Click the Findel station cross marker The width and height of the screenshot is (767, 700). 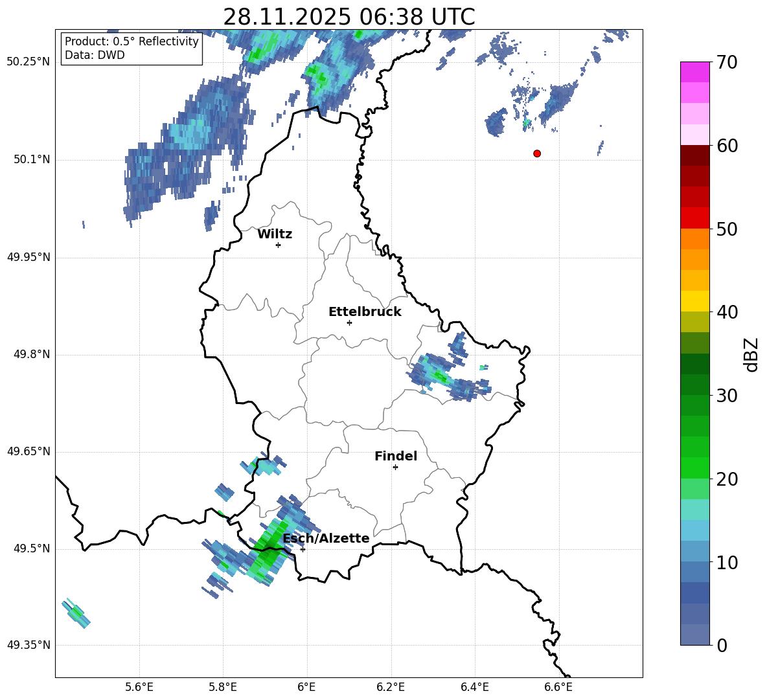[x=395, y=468]
